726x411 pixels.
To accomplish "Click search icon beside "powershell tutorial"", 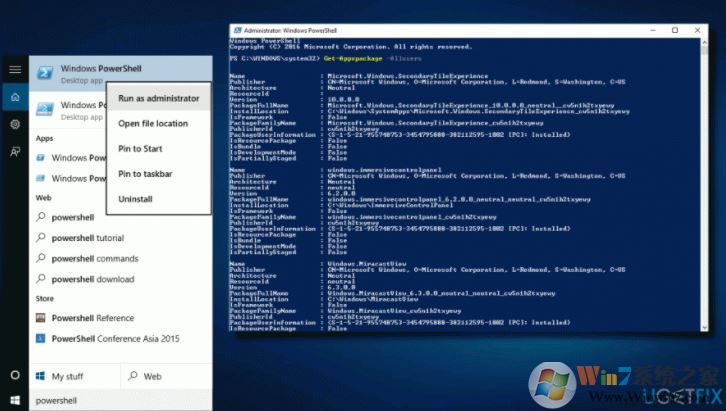I will pos(41,237).
